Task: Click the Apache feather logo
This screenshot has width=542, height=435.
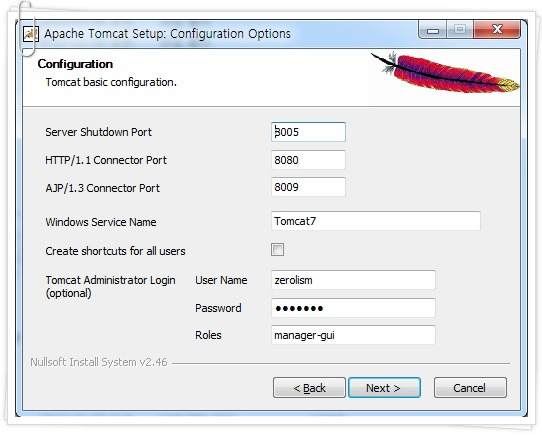Action: pyautogui.click(x=445, y=72)
